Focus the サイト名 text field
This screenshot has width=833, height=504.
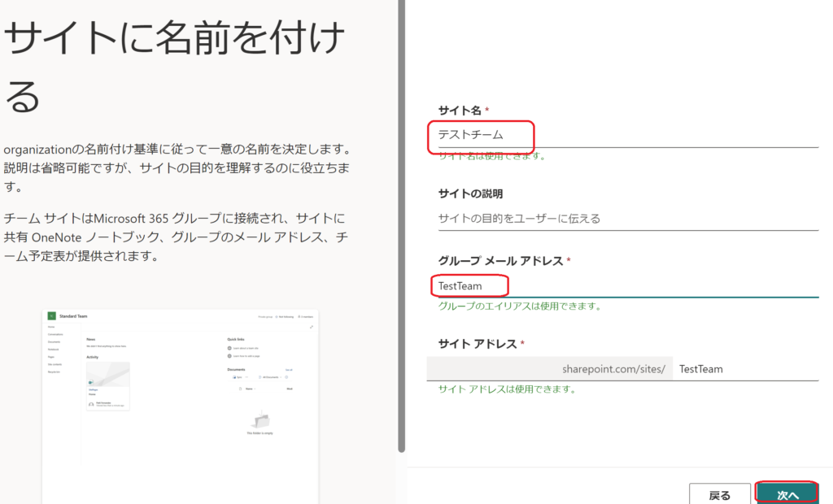[622, 135]
